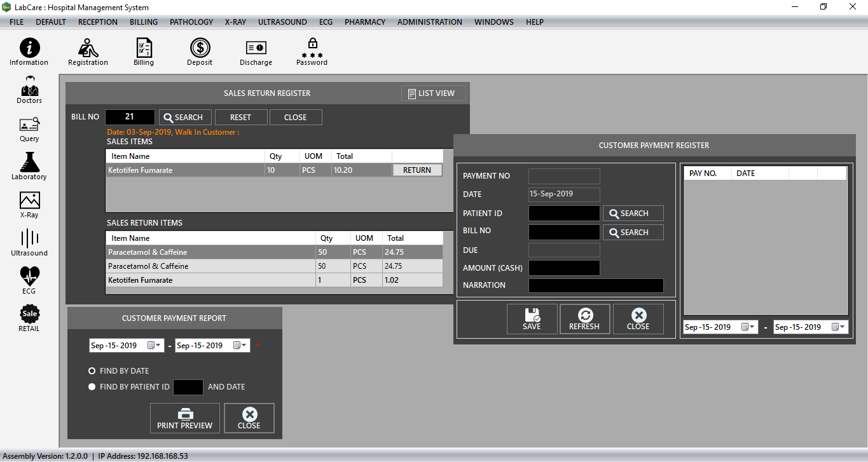Open report start date calendar dropdown
Screen dimensions: 868x462
pyautogui.click(x=155, y=345)
